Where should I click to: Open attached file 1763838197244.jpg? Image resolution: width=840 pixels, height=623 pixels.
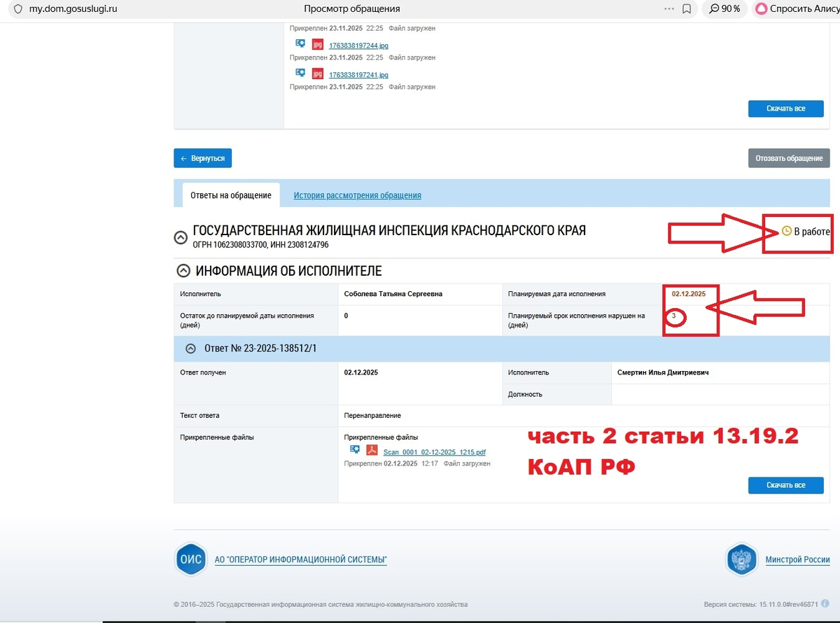click(358, 45)
